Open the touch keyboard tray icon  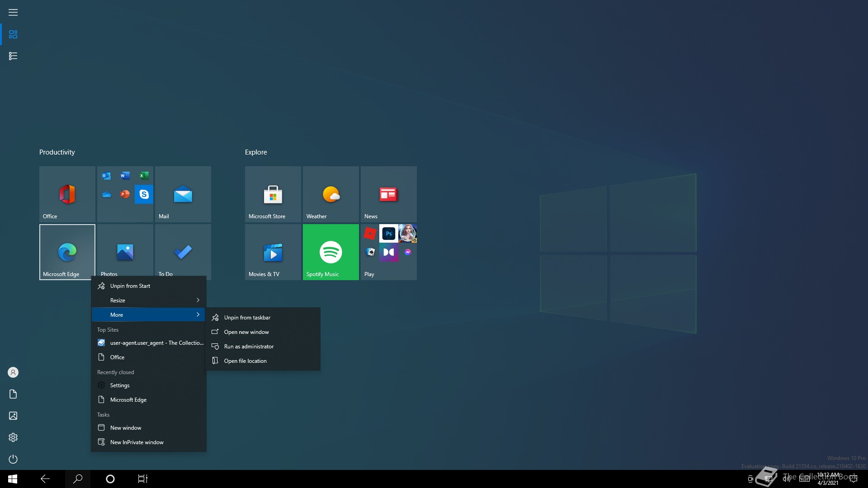(805, 479)
